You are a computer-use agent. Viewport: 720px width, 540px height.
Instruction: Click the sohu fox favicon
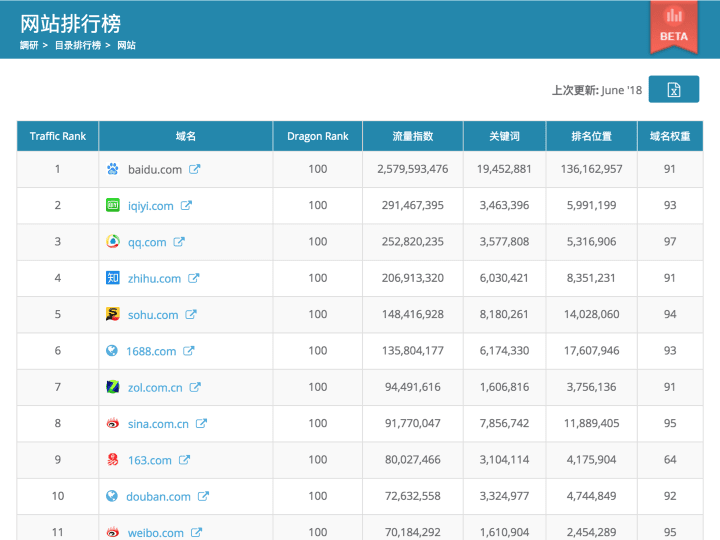pos(112,314)
